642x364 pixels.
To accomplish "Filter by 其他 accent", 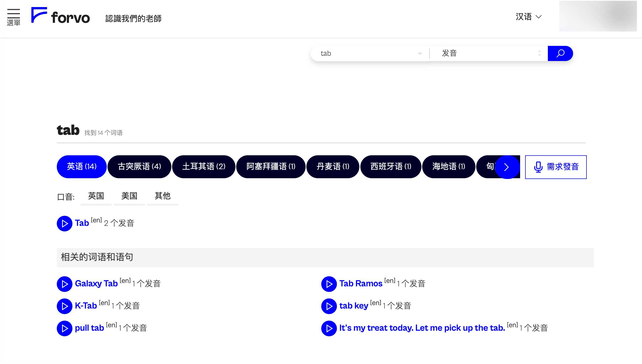I will (x=163, y=196).
